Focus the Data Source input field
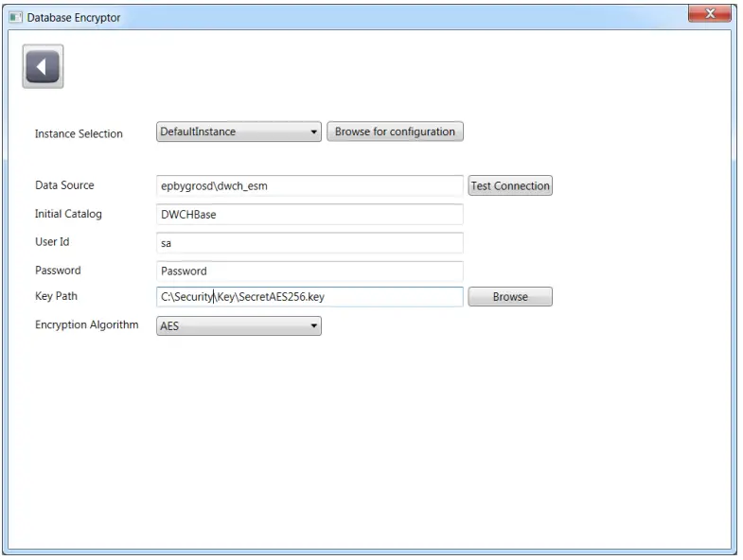Viewport: 743px width, 560px height. click(310, 185)
